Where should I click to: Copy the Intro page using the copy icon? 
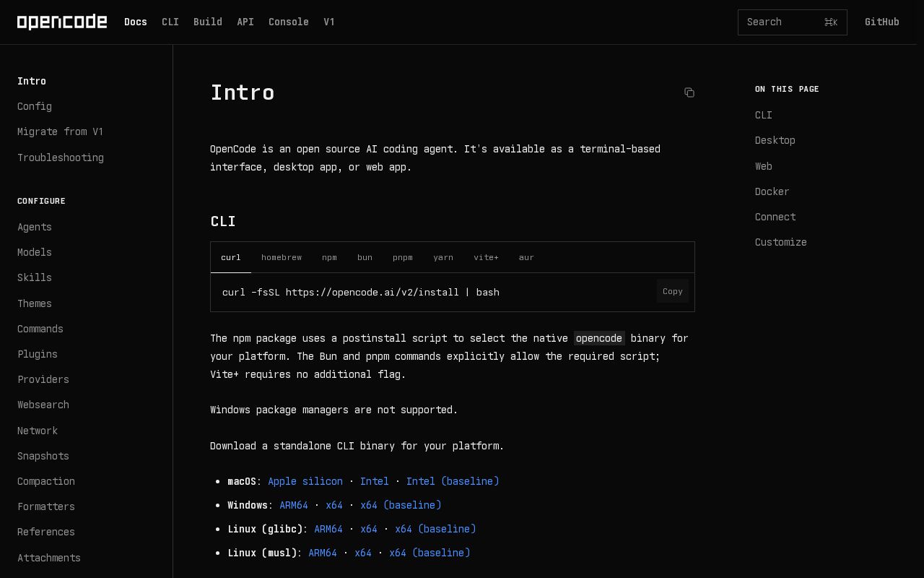pyautogui.click(x=689, y=92)
